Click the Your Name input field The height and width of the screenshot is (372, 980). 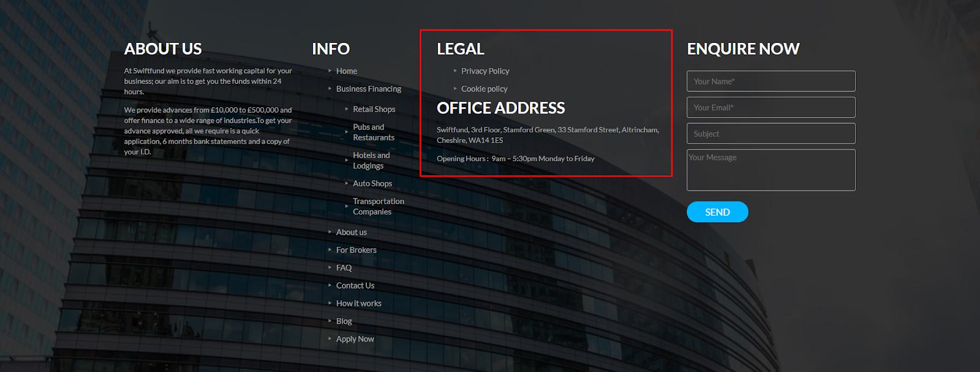tap(771, 82)
